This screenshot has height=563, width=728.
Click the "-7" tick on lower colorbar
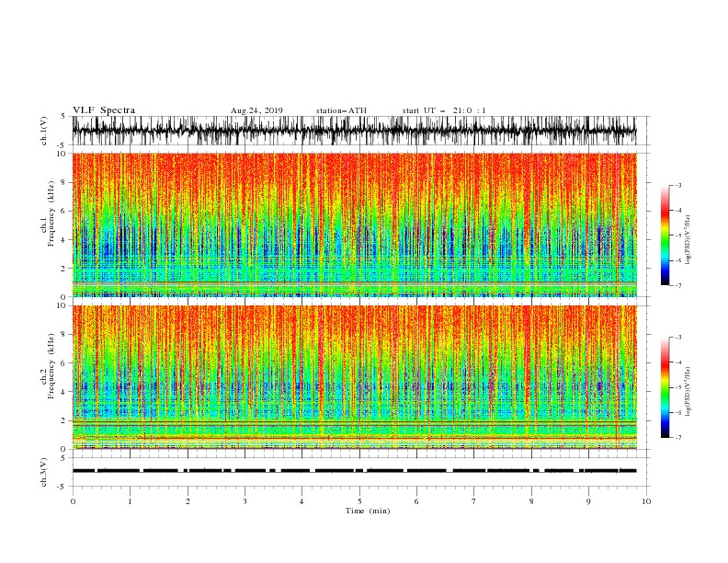678,438
